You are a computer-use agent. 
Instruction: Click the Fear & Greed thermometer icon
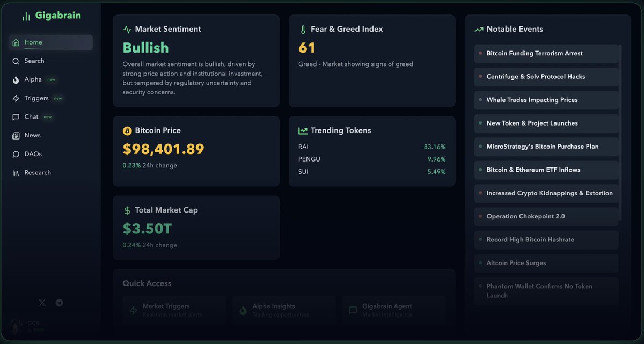point(303,30)
